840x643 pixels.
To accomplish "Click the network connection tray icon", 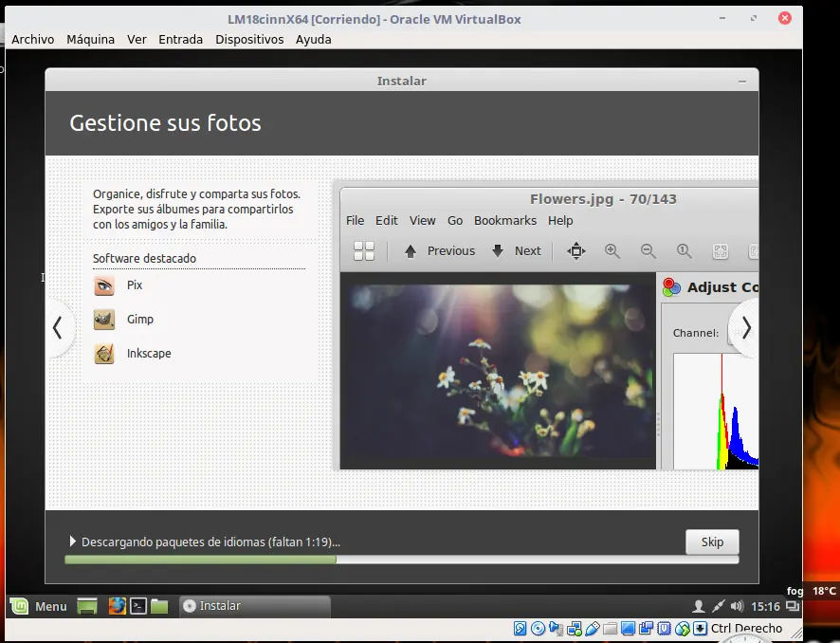I will pos(718,606).
